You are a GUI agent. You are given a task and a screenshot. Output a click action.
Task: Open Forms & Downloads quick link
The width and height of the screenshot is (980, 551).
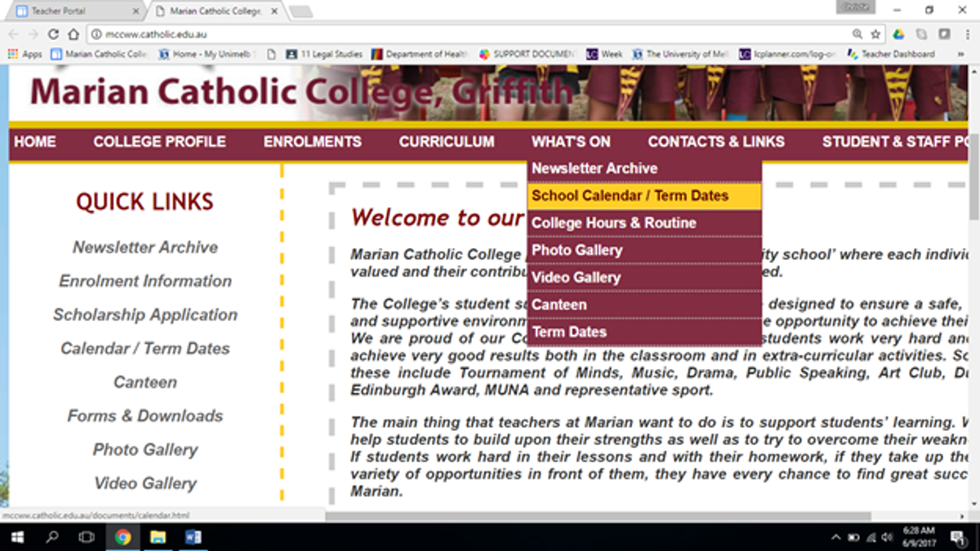(x=145, y=415)
